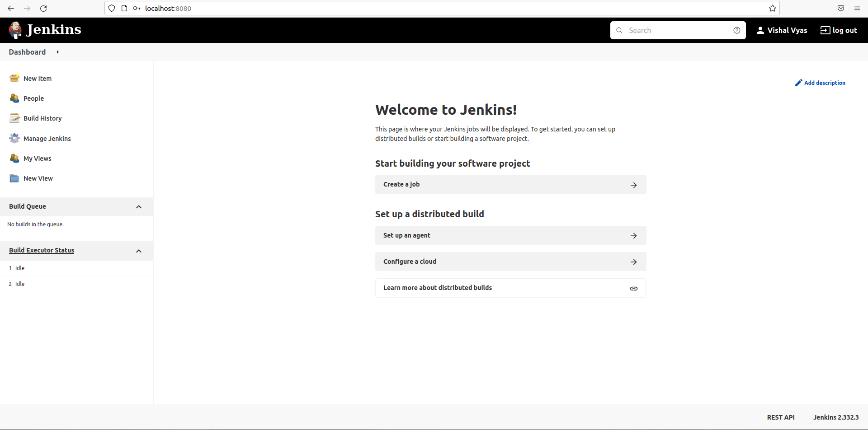Click the My Views icon
Image resolution: width=868 pixels, height=430 pixels.
(x=14, y=158)
